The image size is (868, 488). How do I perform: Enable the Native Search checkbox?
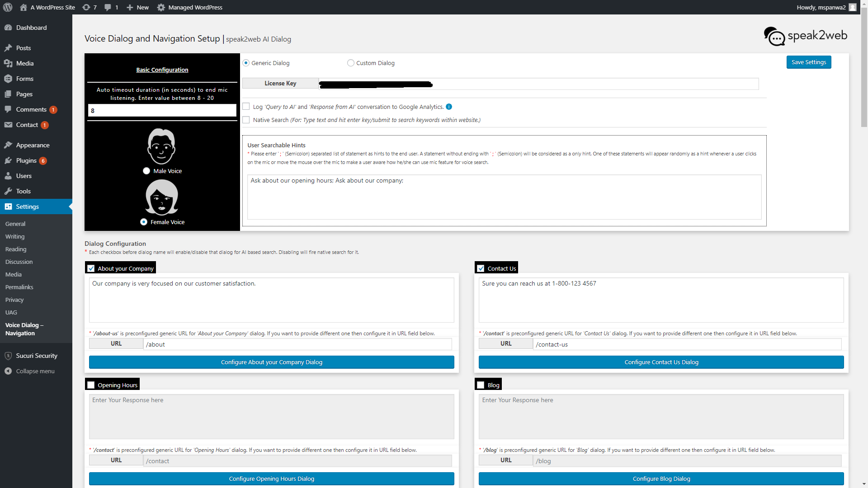246,120
